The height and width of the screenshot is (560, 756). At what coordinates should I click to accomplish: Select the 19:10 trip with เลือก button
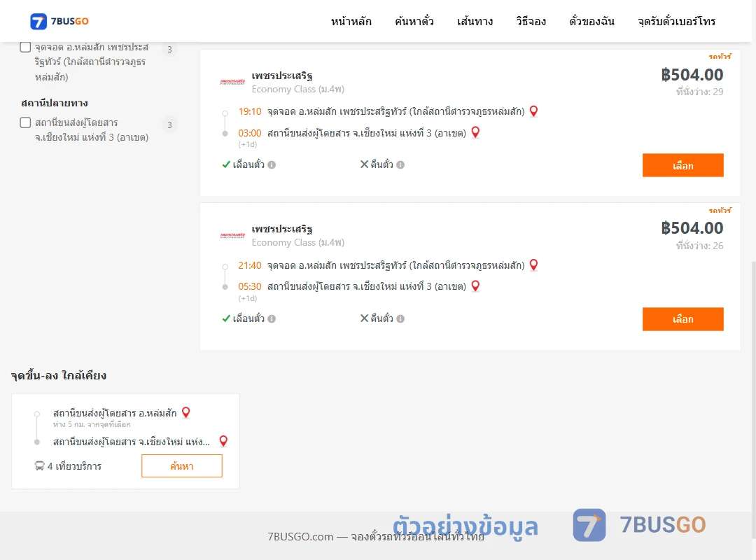(x=682, y=165)
